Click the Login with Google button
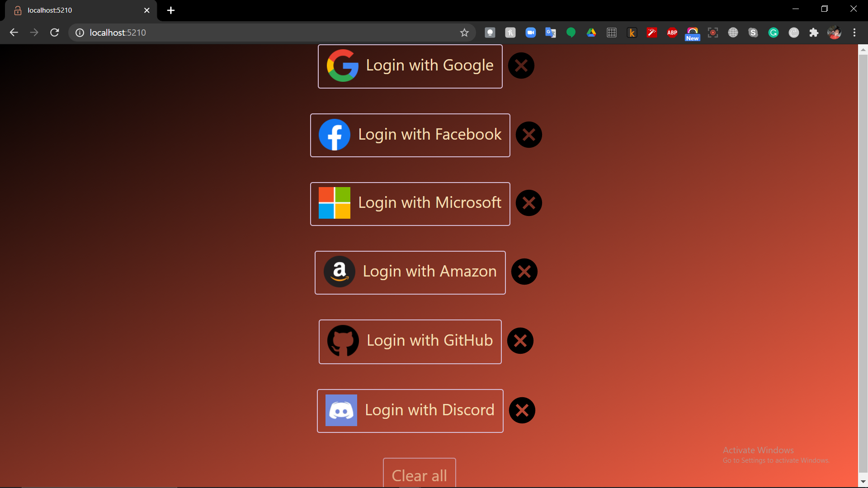This screenshot has height=488, width=868. [x=410, y=66]
